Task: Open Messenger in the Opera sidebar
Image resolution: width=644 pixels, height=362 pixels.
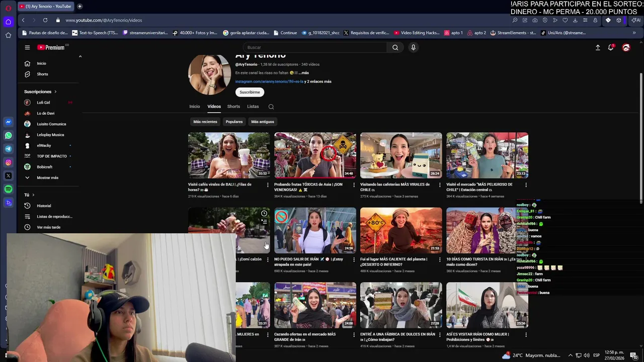Action: 8,122
